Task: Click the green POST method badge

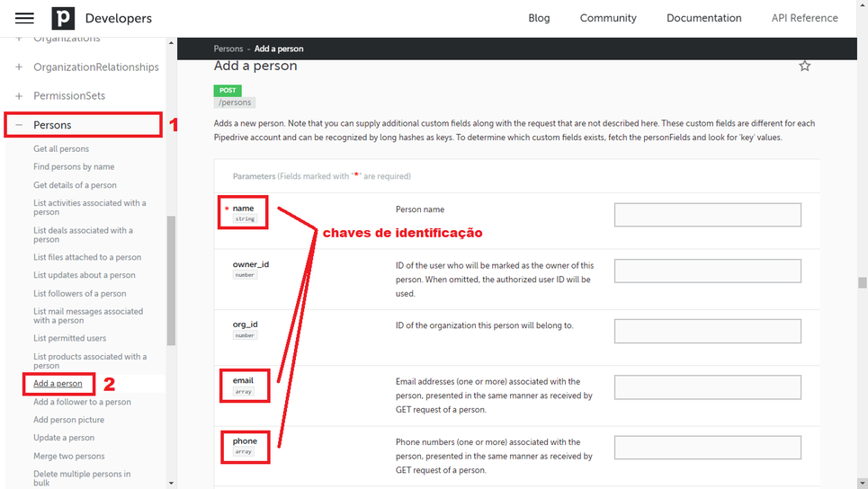Action: [228, 90]
